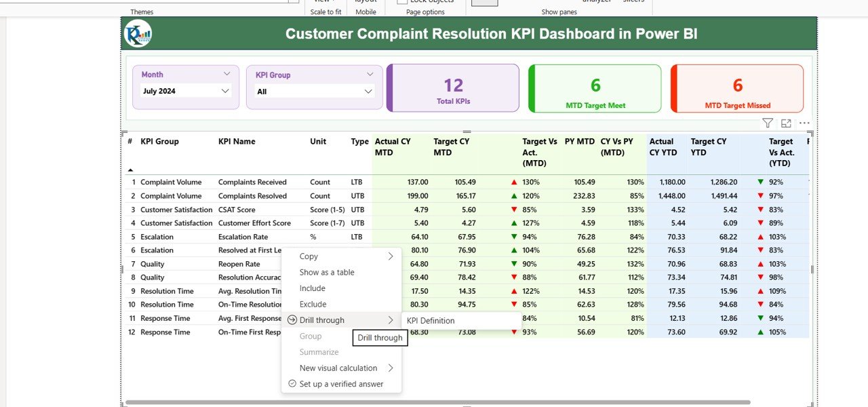Click red up-triangle in Complaints Received row
868x407 pixels.
pos(514,182)
